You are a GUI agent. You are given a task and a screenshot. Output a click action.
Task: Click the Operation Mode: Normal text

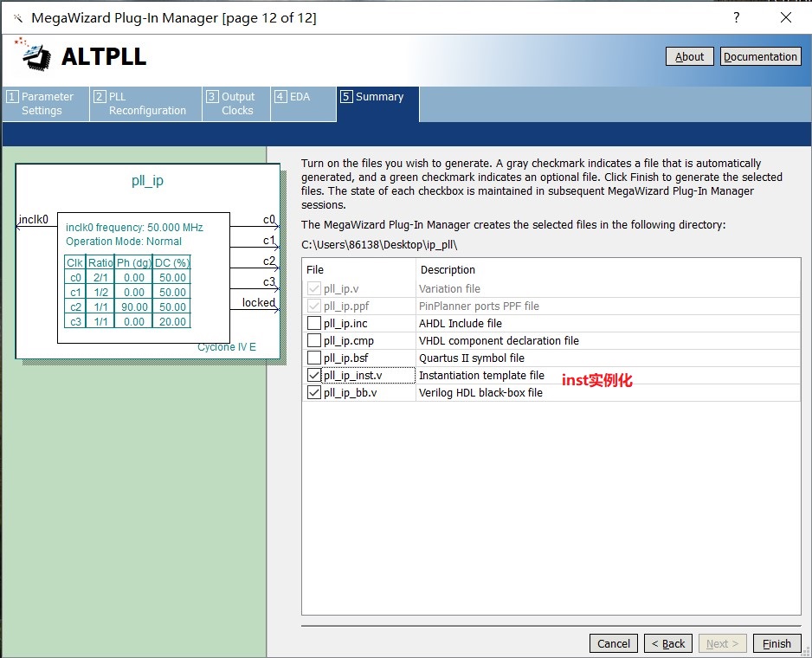pyautogui.click(x=123, y=242)
